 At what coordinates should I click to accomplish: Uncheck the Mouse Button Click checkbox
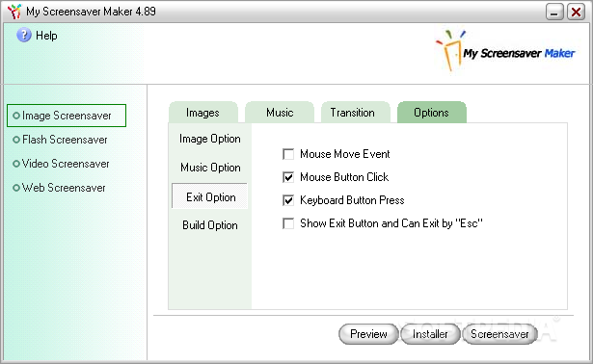288,177
